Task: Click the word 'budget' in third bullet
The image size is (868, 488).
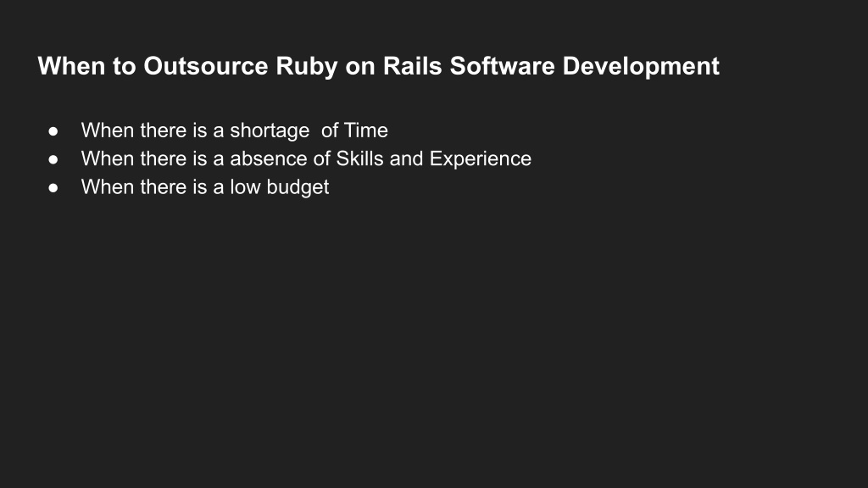Action: point(298,187)
